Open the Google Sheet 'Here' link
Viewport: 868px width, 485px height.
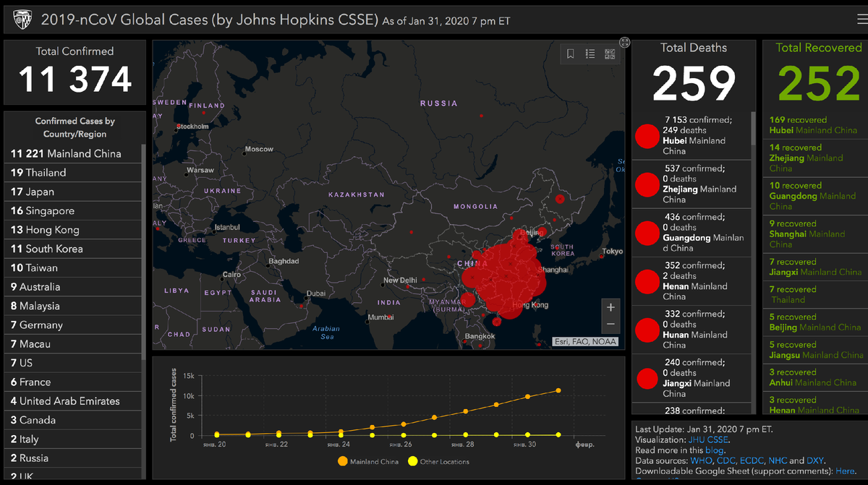[845, 471]
